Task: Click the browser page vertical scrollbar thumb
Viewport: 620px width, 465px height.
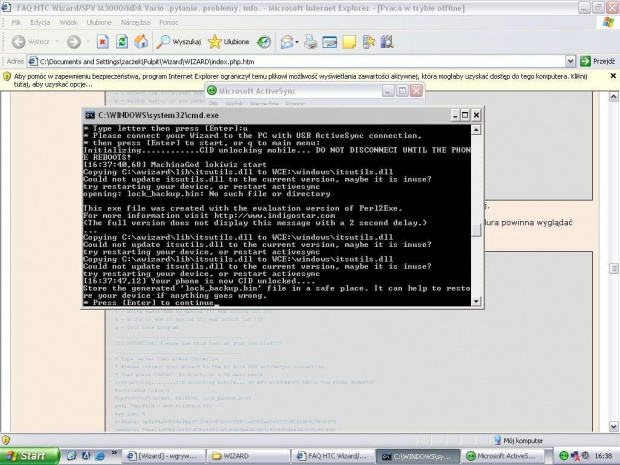Action: coord(613,268)
